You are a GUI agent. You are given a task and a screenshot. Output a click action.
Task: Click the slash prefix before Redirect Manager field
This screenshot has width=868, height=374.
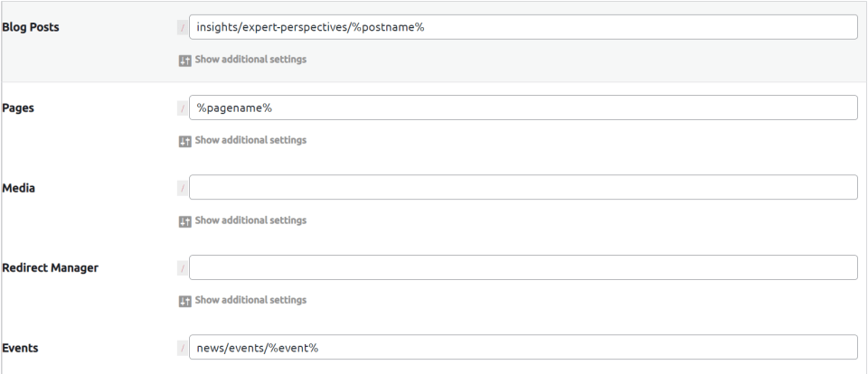[184, 267]
